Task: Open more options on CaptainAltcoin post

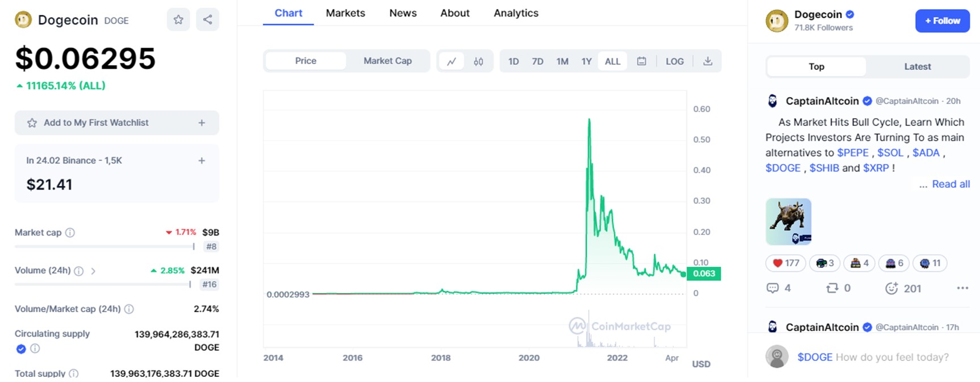Action: point(962,288)
